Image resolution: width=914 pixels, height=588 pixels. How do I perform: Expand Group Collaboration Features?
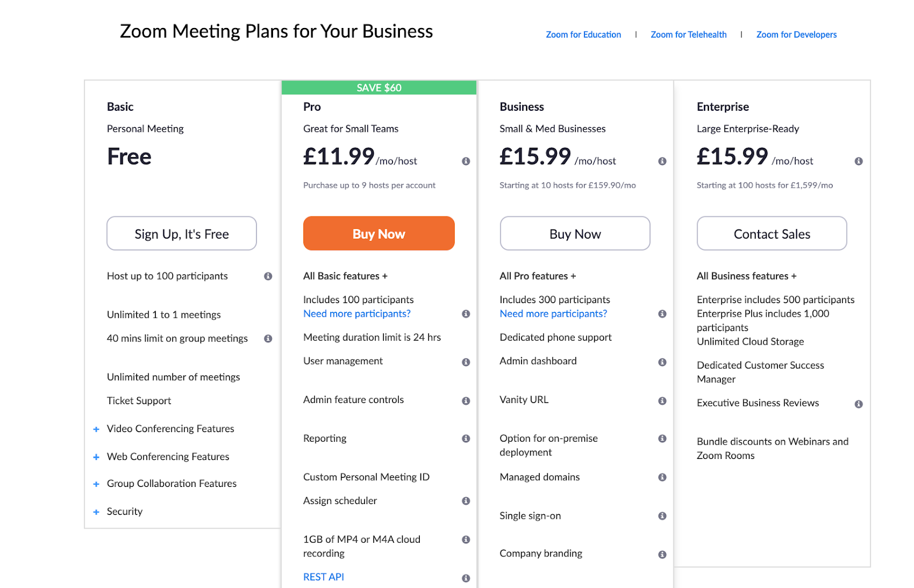[x=96, y=484]
